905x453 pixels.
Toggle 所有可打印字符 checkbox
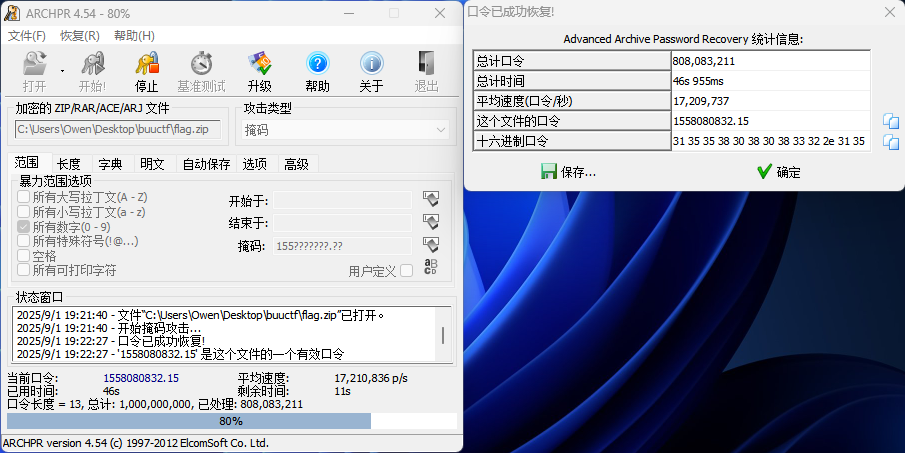[x=24, y=269]
